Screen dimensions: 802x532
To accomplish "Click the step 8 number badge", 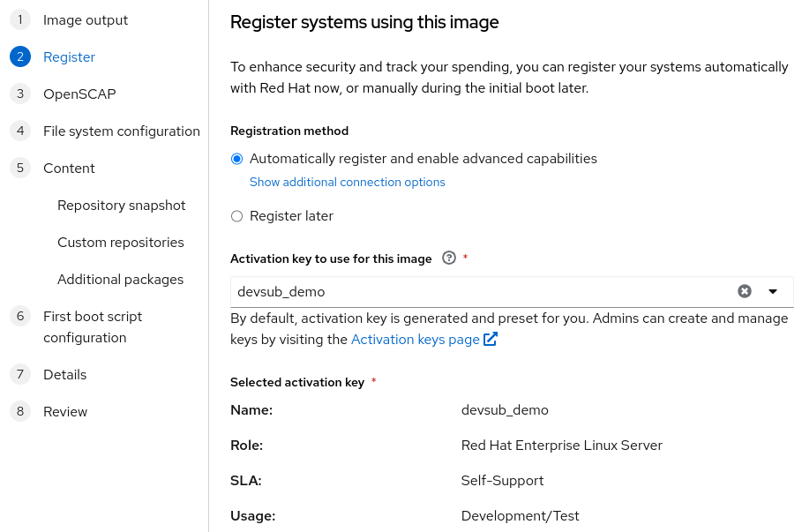I will pyautogui.click(x=20, y=411).
